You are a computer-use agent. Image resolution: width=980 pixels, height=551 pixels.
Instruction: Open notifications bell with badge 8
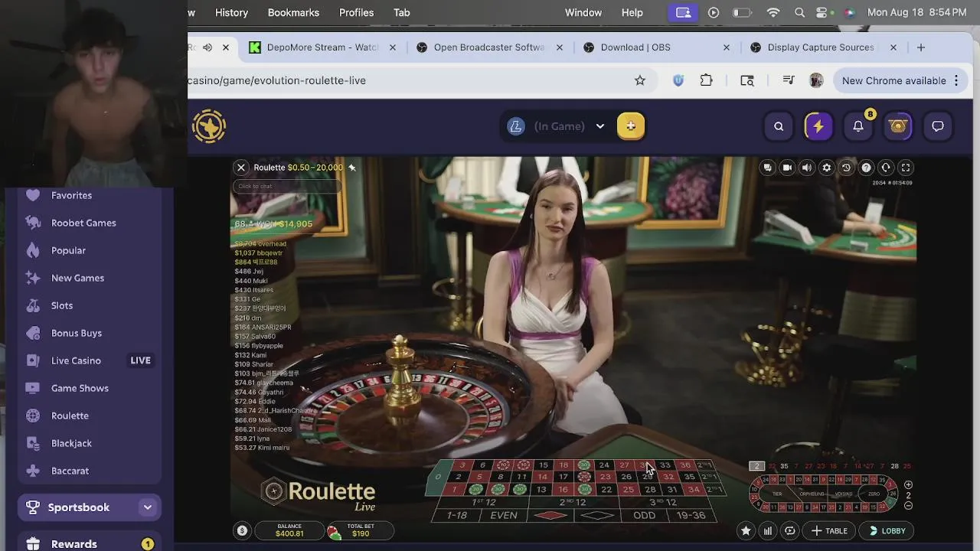(x=858, y=126)
